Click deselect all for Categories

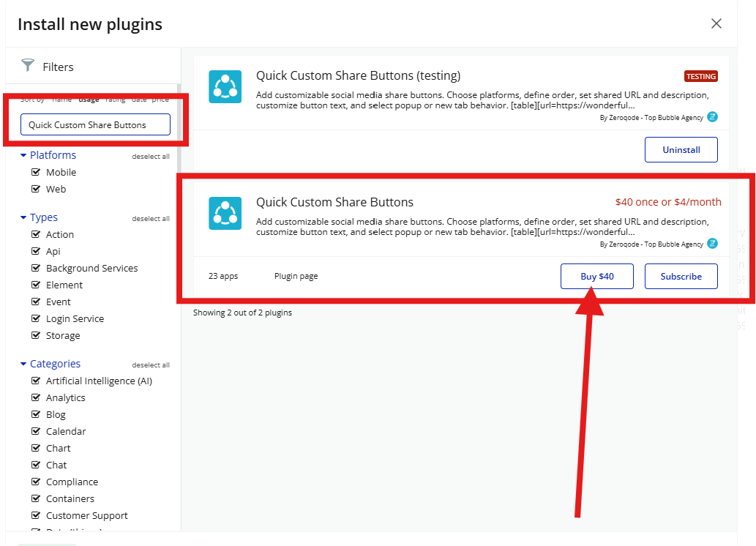click(151, 364)
